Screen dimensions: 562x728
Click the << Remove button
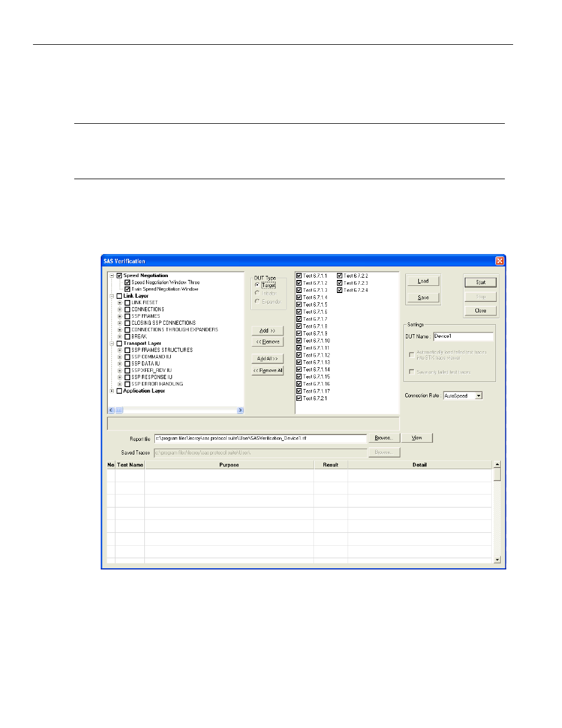point(267,342)
